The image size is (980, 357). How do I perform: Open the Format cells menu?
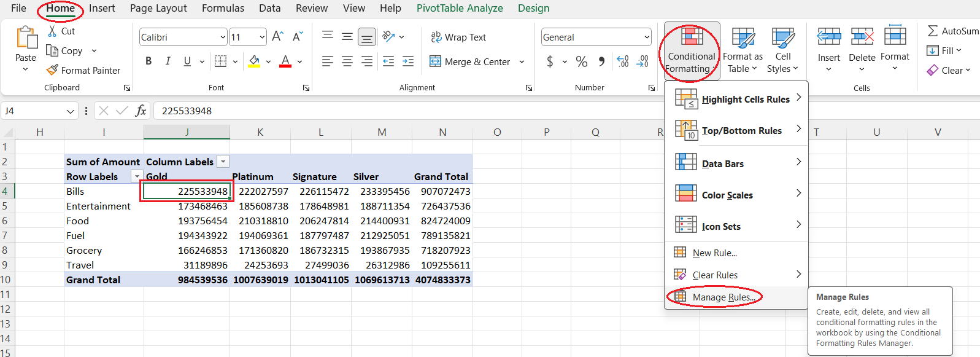[895, 49]
